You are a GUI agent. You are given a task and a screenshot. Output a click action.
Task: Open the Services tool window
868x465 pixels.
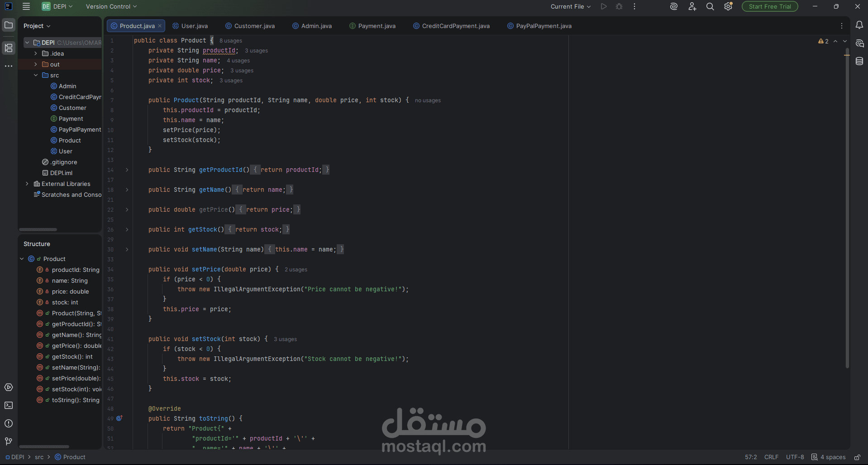click(x=9, y=388)
